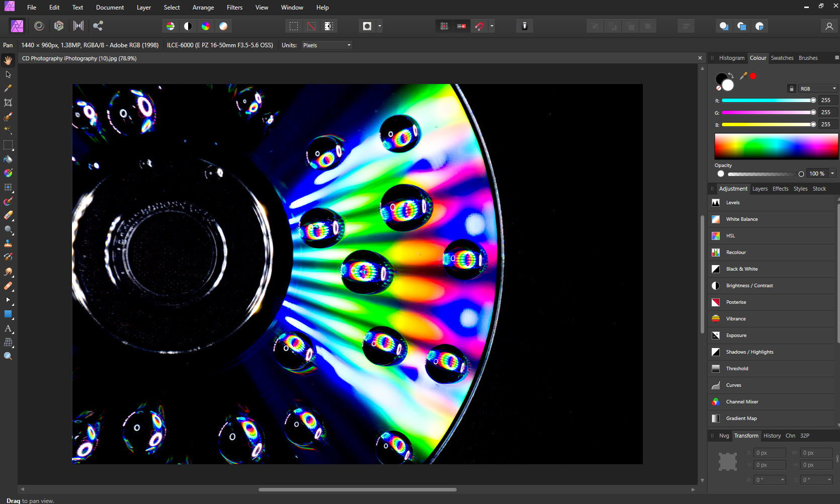Click the Deselect toolbar icon
Screen dimensions: 840x504
click(x=311, y=26)
